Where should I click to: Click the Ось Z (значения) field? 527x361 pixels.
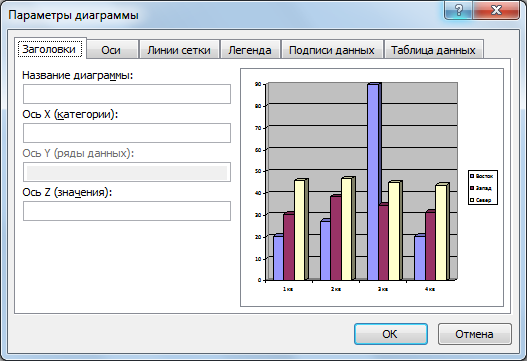(x=127, y=211)
